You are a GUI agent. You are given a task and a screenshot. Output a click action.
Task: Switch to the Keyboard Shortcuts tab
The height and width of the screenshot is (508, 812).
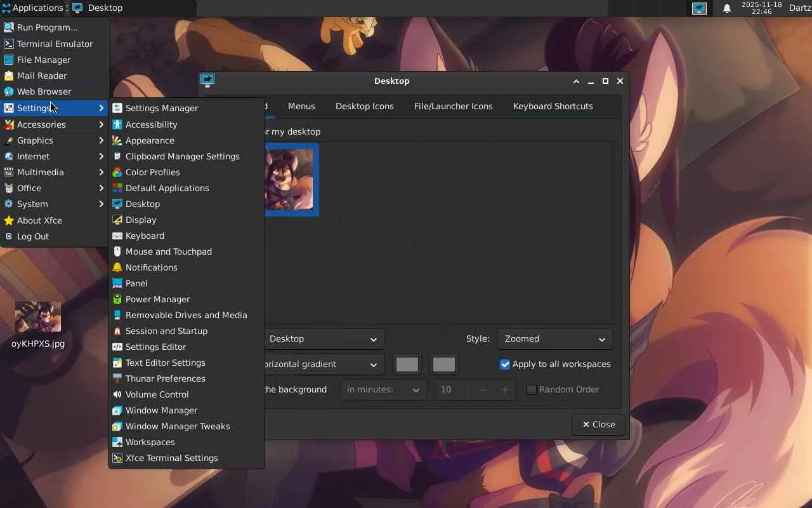pyautogui.click(x=553, y=106)
